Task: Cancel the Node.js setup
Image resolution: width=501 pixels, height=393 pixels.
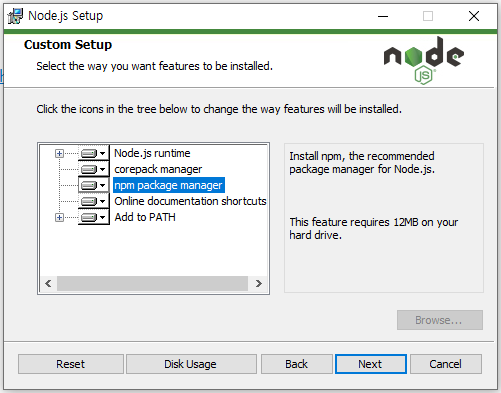Action: pos(446,364)
